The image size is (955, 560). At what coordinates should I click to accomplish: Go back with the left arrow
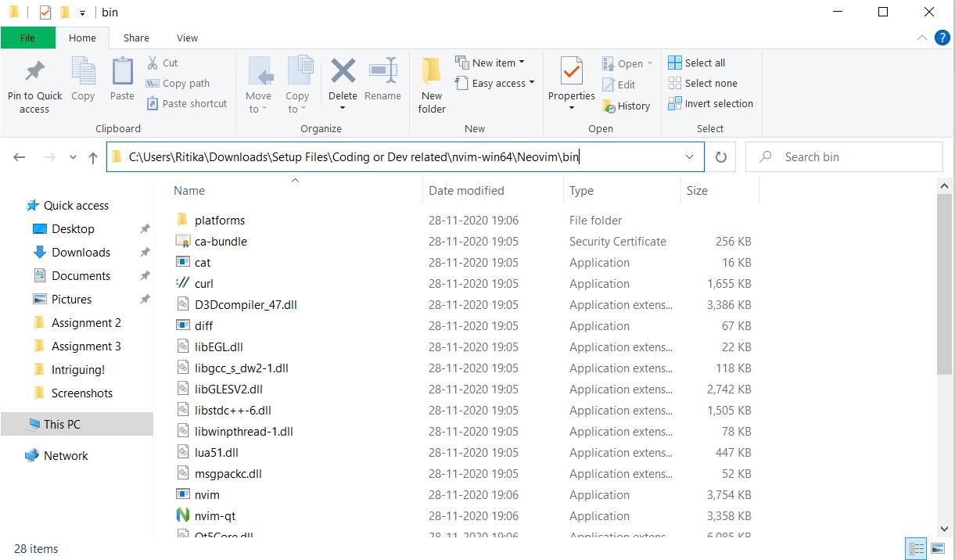(20, 157)
